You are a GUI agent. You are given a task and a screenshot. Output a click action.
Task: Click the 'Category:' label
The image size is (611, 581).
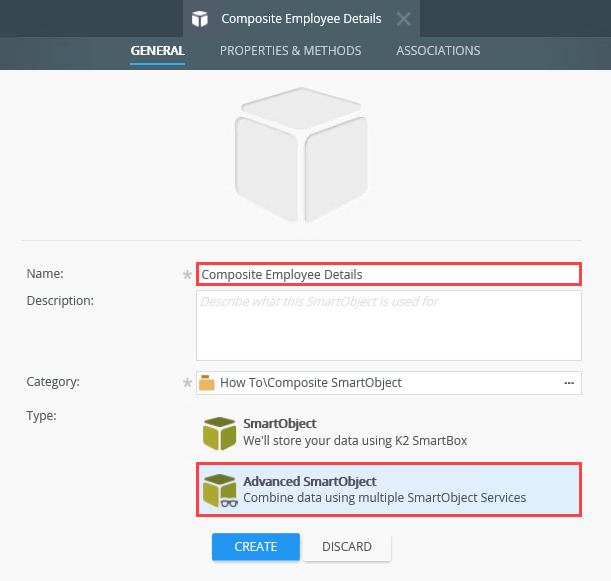(x=53, y=381)
